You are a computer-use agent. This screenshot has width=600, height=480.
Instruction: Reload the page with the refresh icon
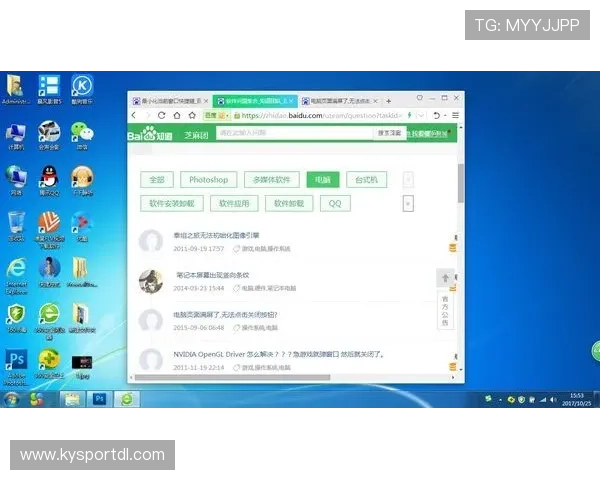click(161, 115)
